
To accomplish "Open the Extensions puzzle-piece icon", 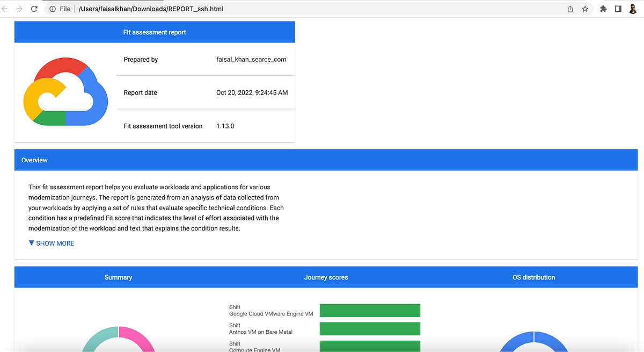I will (x=603, y=9).
